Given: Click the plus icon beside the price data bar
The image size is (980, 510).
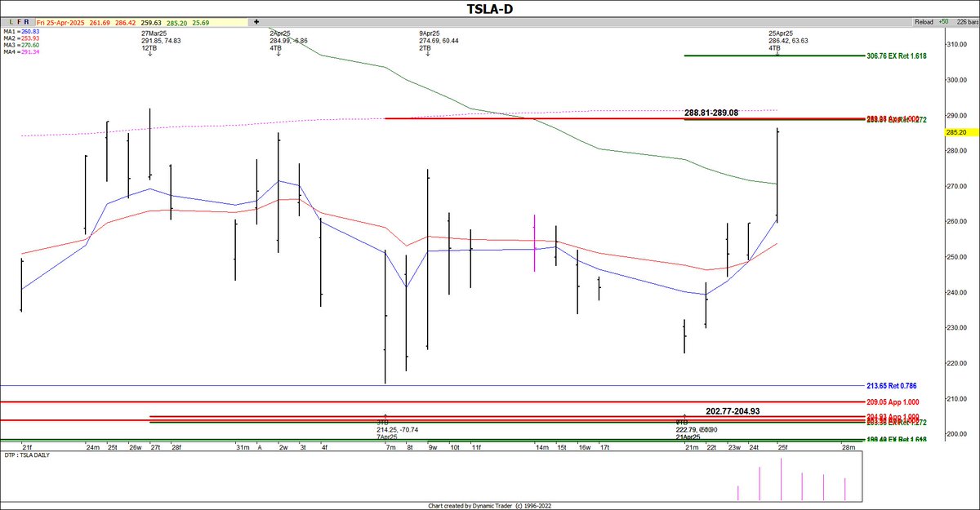Looking at the screenshot, I should point(256,22).
